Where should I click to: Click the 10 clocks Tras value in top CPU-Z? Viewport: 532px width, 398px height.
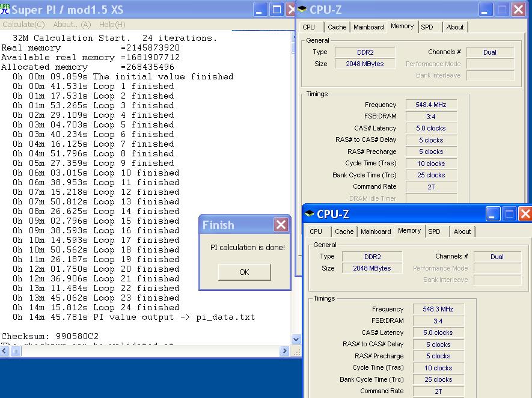click(x=431, y=164)
